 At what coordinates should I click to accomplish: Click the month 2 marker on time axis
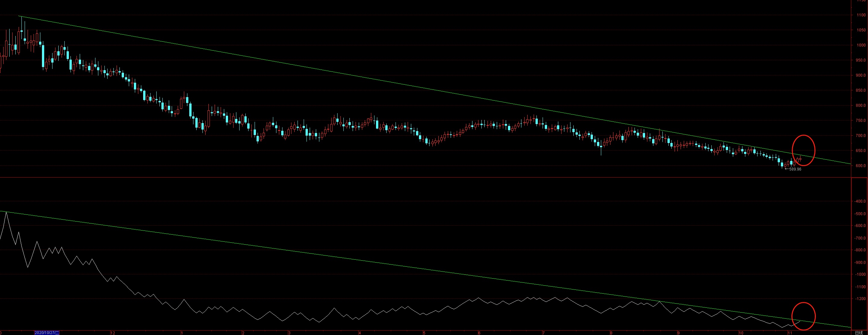pos(243,333)
